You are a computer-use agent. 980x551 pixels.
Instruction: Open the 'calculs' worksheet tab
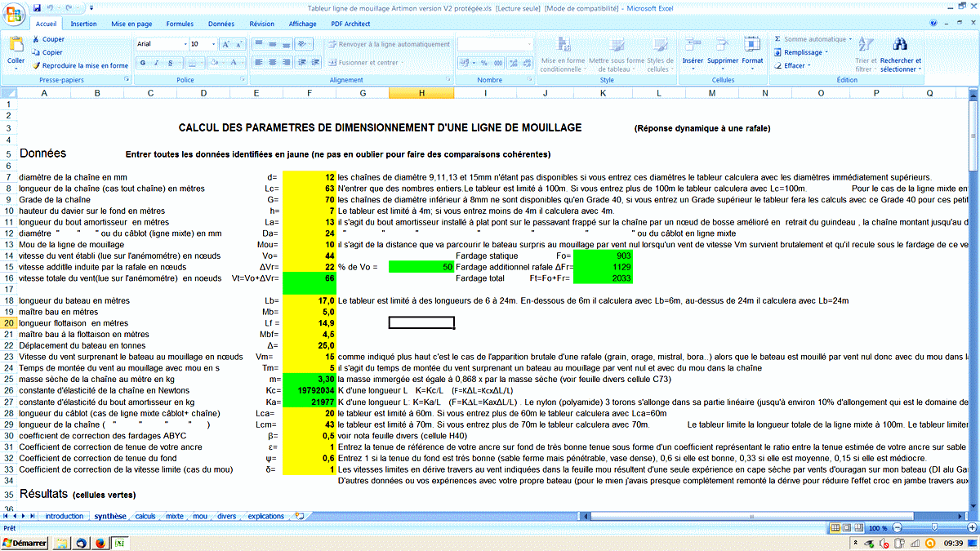coord(145,517)
